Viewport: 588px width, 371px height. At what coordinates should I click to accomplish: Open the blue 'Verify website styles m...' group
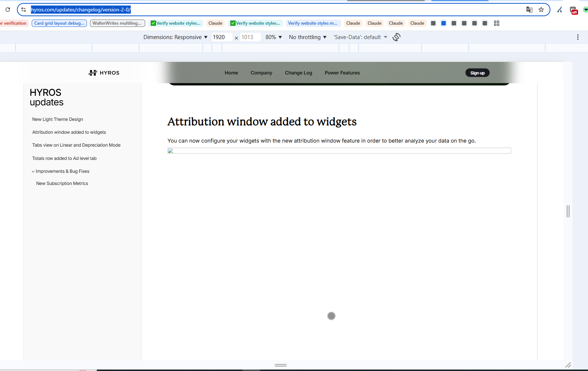tap(313, 23)
